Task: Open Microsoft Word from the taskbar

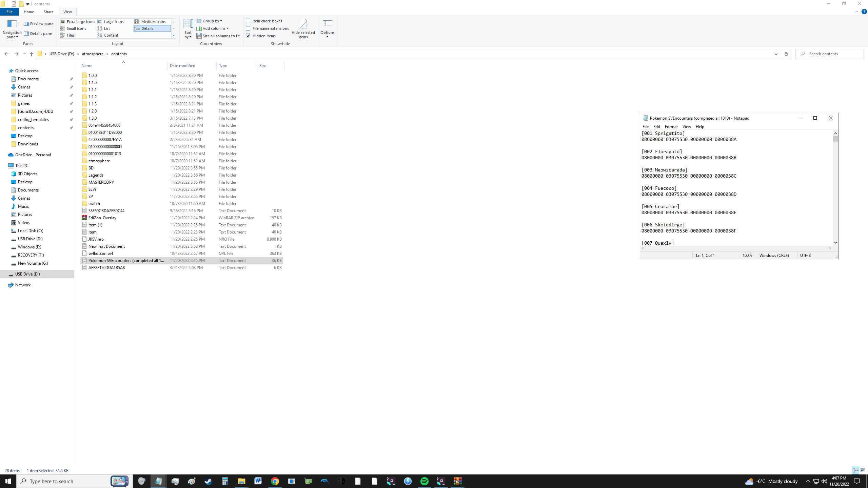Action: coord(258,481)
